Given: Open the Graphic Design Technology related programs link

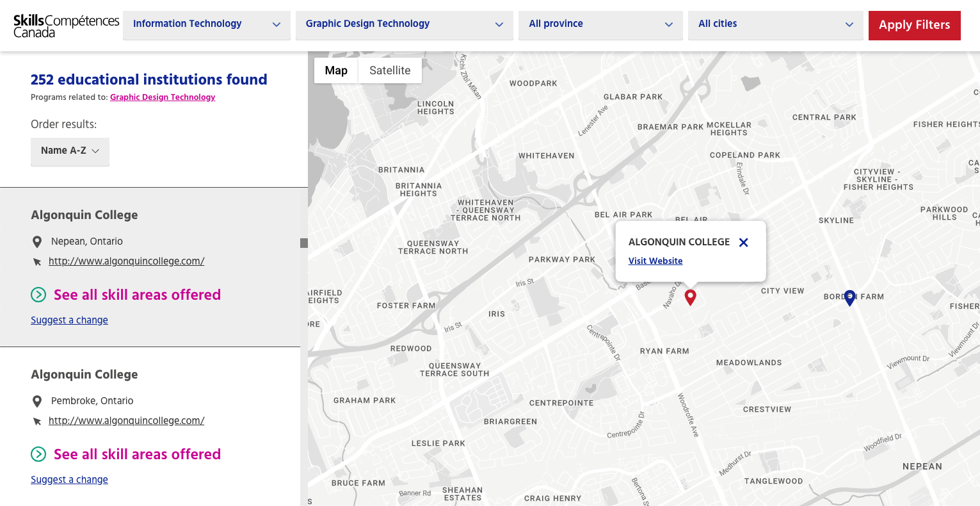Looking at the screenshot, I should pos(163,97).
